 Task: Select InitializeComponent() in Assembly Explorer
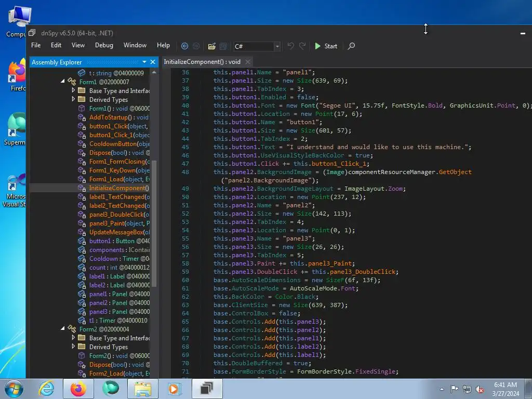click(119, 188)
